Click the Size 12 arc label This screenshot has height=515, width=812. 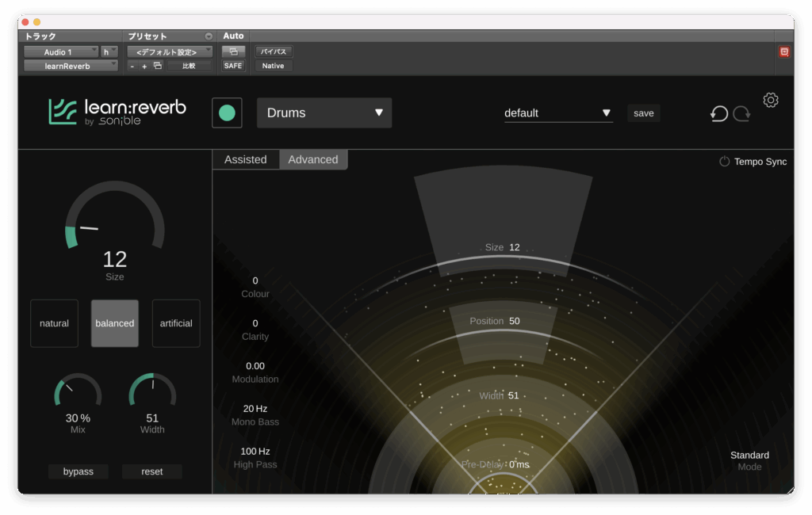tap(502, 247)
